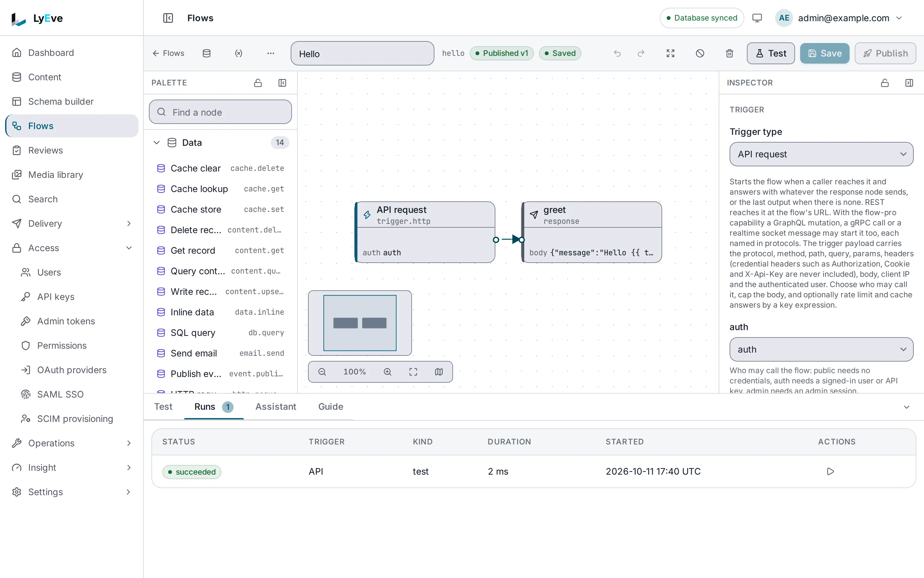Screen dimensions: 924x578
Task: Open the Reviews page
Action: tap(72, 150)
